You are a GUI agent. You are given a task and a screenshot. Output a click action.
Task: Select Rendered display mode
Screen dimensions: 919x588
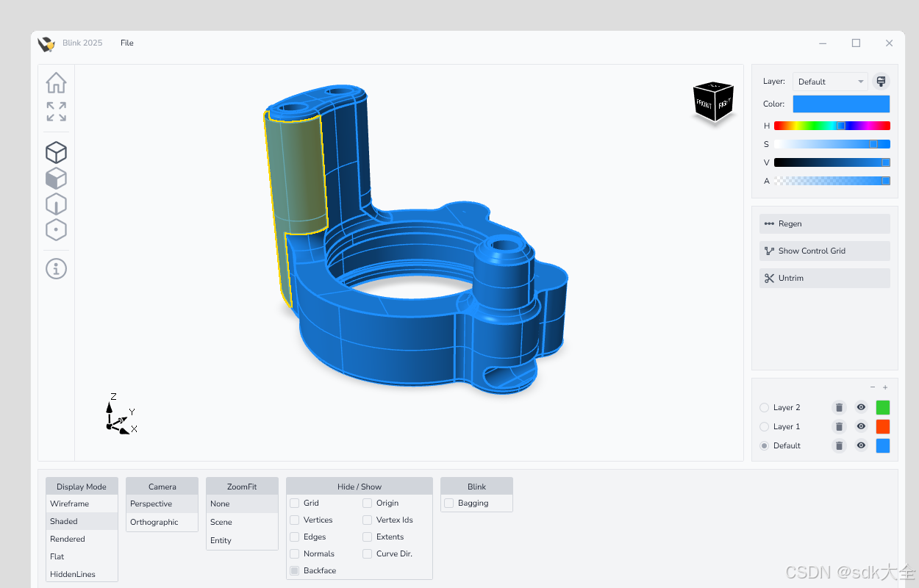82,539
